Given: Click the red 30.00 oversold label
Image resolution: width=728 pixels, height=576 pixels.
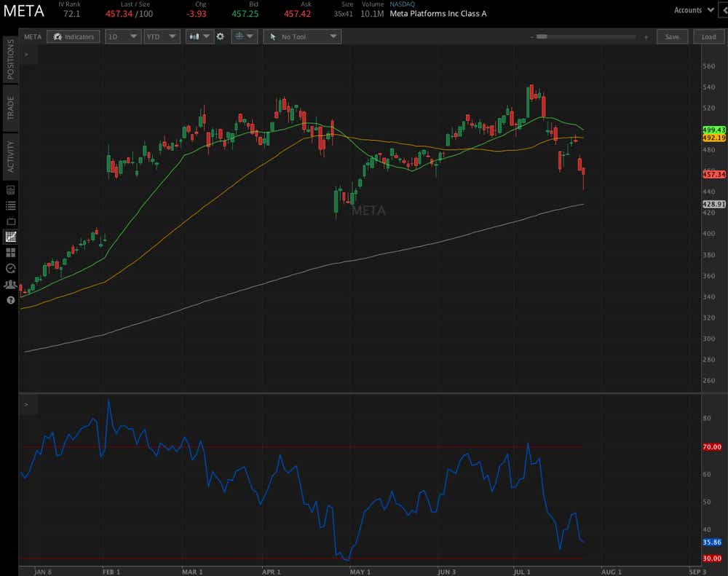Looking at the screenshot, I should (712, 559).
